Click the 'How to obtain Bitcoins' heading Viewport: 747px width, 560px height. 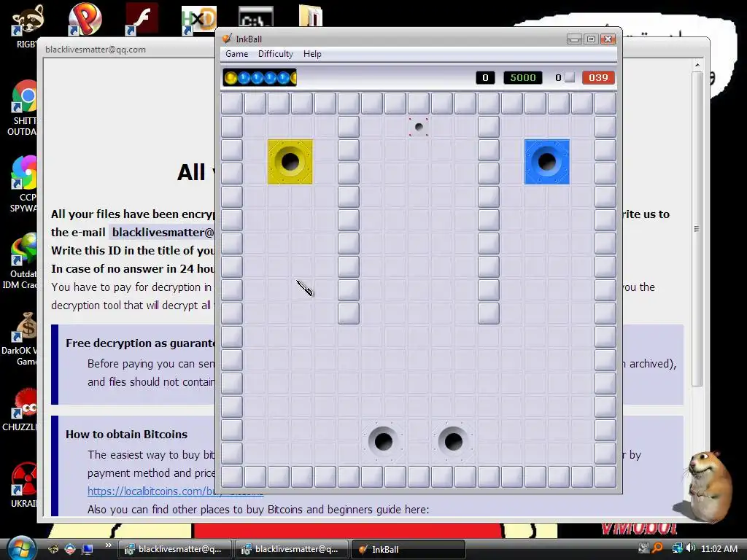[x=126, y=435]
